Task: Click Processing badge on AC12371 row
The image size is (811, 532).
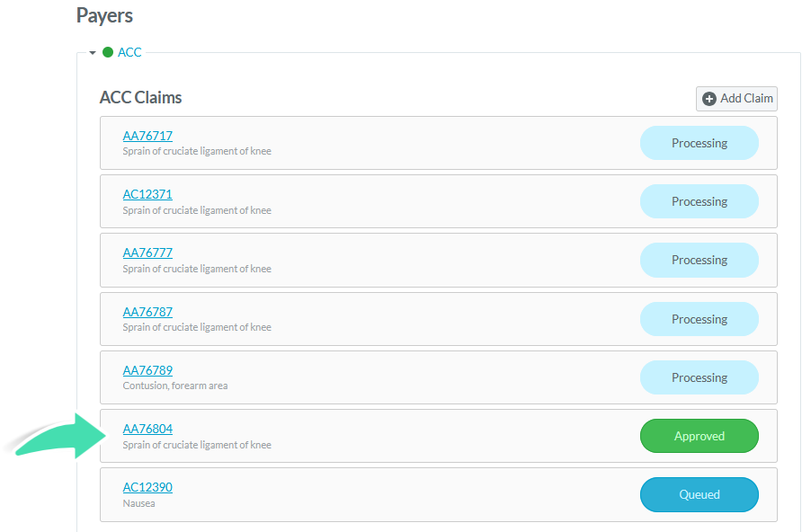Action: click(x=699, y=201)
